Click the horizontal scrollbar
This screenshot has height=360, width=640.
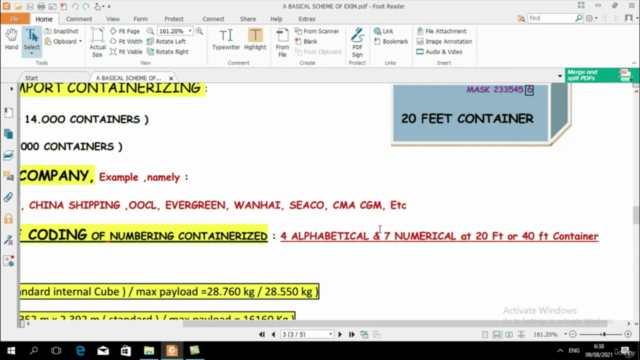click(394, 324)
